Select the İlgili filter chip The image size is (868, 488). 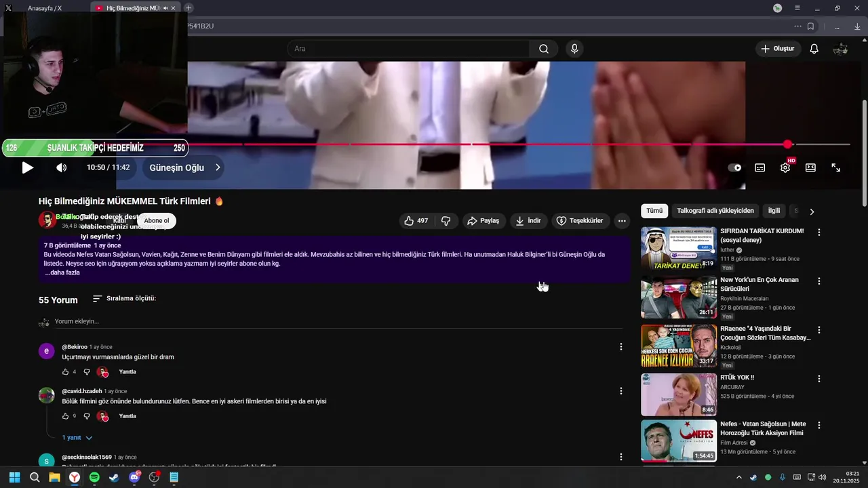click(774, 211)
